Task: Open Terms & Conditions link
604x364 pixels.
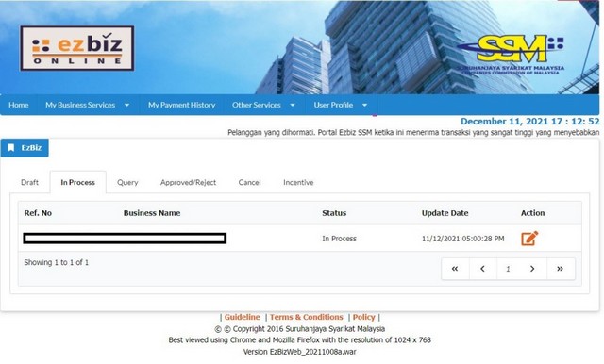Action: [306, 317]
